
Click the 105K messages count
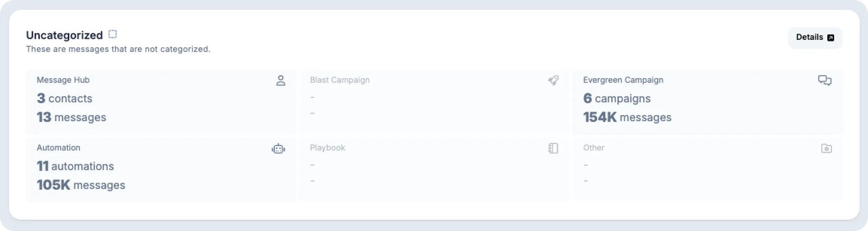[81, 185]
